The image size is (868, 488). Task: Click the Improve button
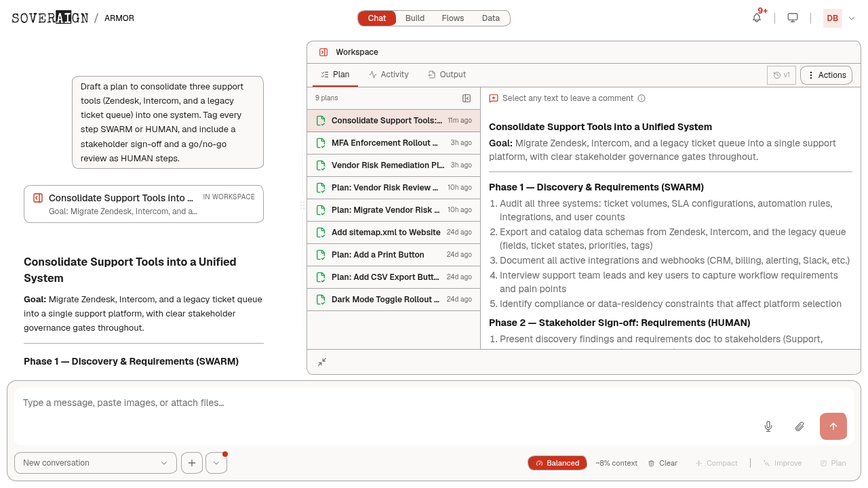pos(782,463)
